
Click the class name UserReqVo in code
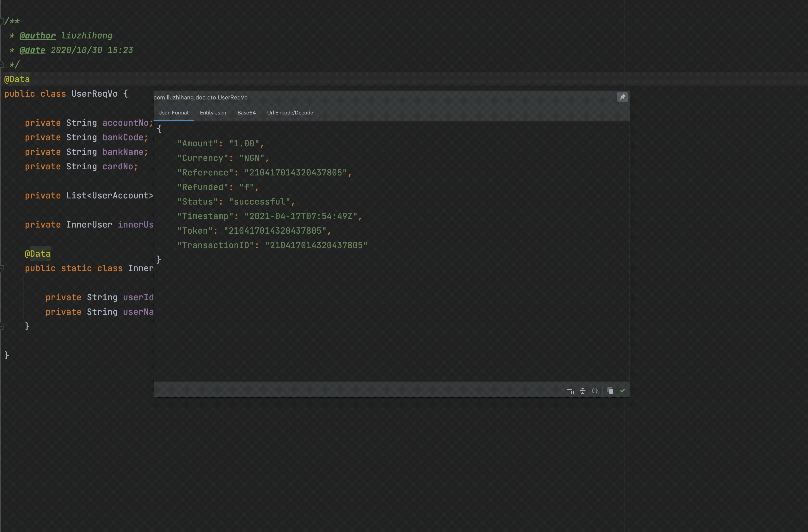pyautogui.click(x=94, y=94)
